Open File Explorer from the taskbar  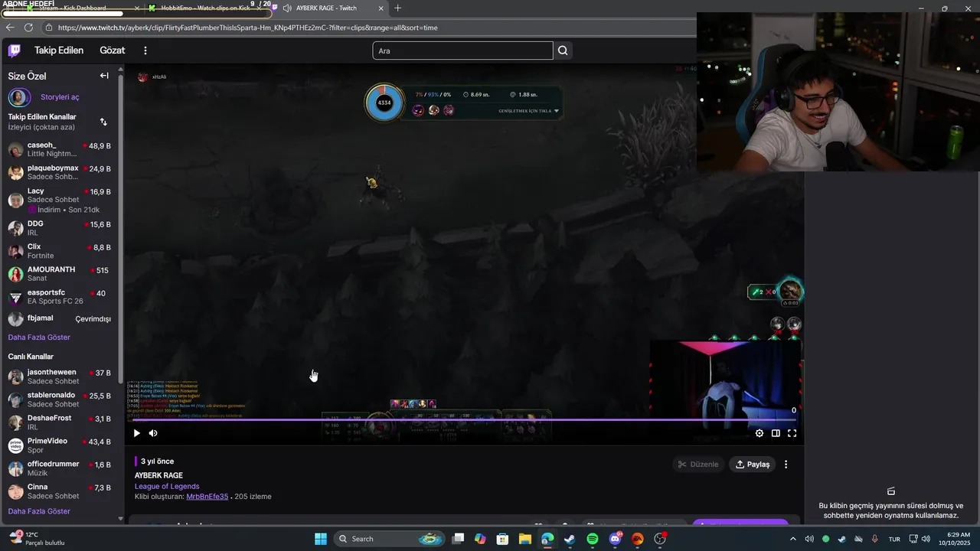point(525,539)
